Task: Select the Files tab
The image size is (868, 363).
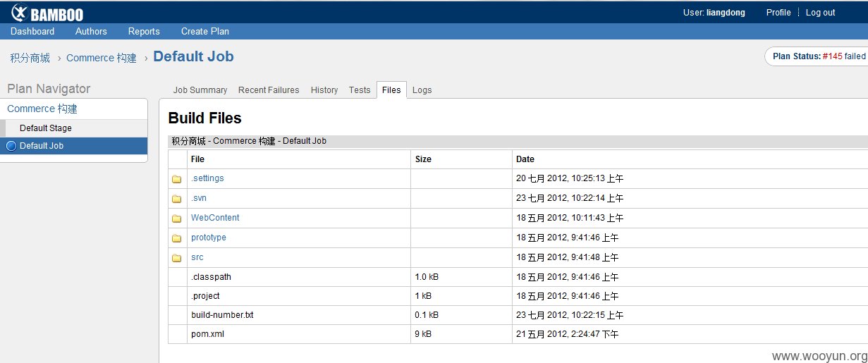Action: point(391,90)
